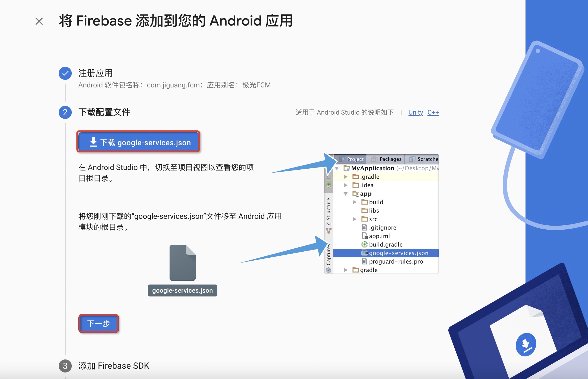Image resolution: width=588 pixels, height=379 pixels.
Task: Collapse the MyApplication root tree node
Action: (337, 168)
